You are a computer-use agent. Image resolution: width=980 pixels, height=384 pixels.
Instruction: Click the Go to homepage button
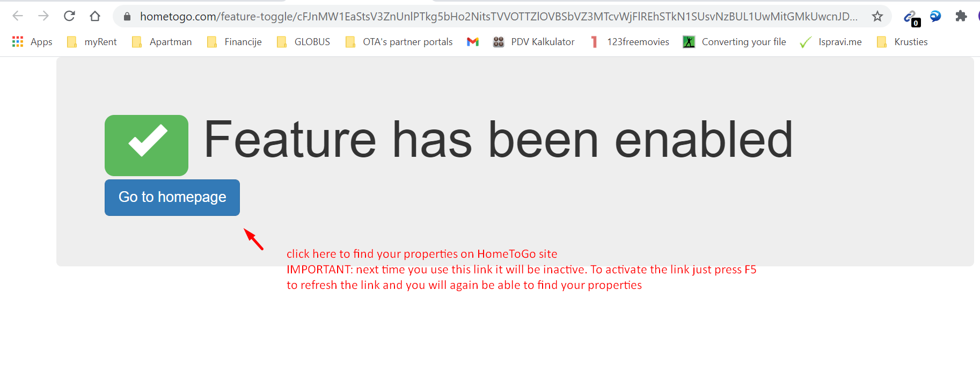[172, 198]
